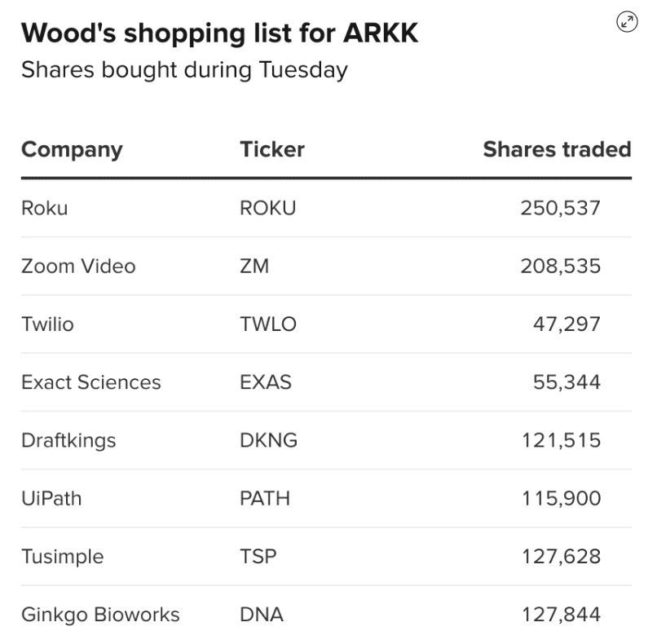The height and width of the screenshot is (644, 657).
Task: Select the Exact Sciences company name
Action: coord(91,382)
